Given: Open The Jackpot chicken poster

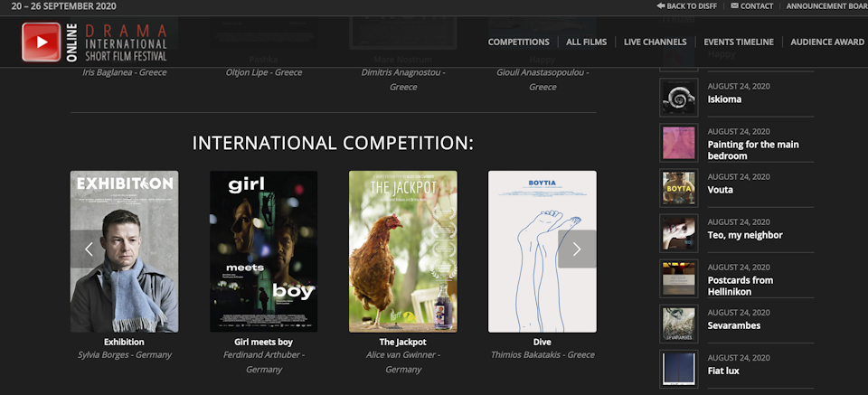Looking at the screenshot, I should [x=403, y=251].
